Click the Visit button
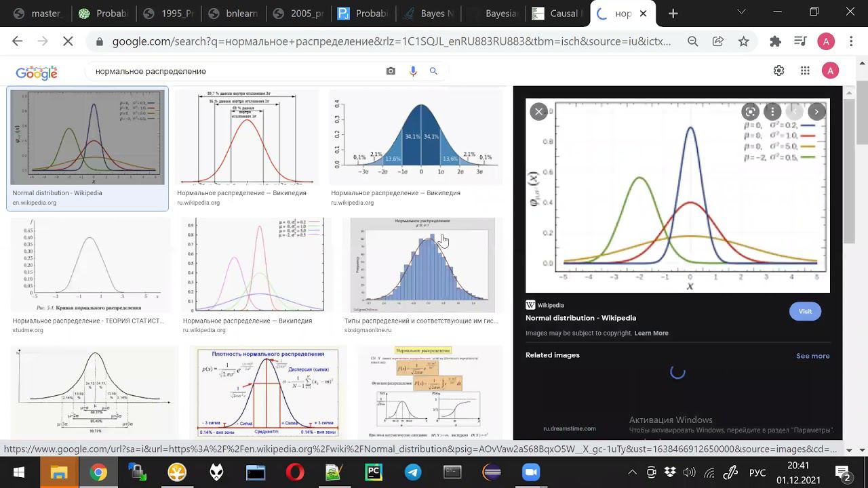This screenshot has width=868, height=488. (805, 311)
